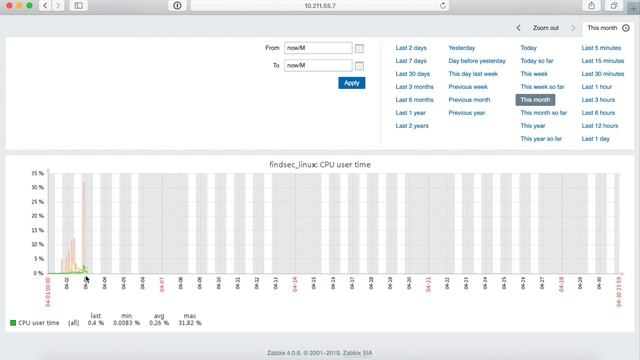Pick This week so far
640x360 pixels.
tap(542, 87)
